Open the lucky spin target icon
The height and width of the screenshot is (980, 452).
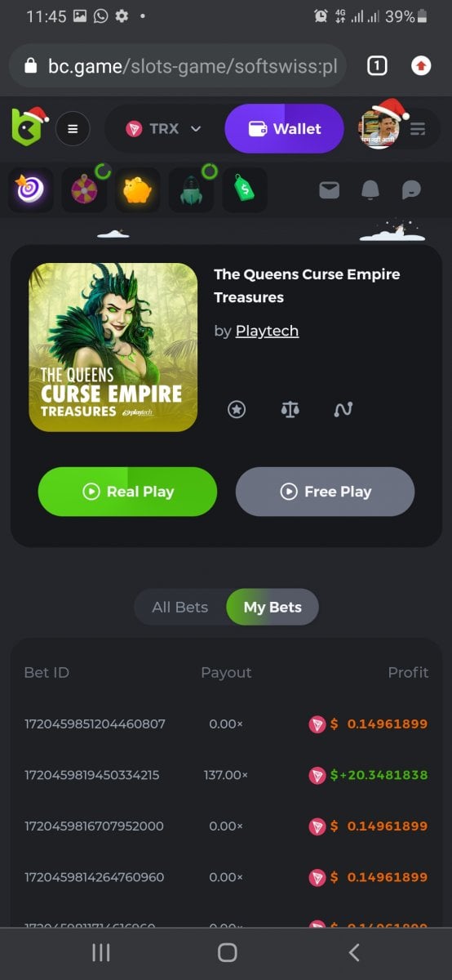(31, 189)
